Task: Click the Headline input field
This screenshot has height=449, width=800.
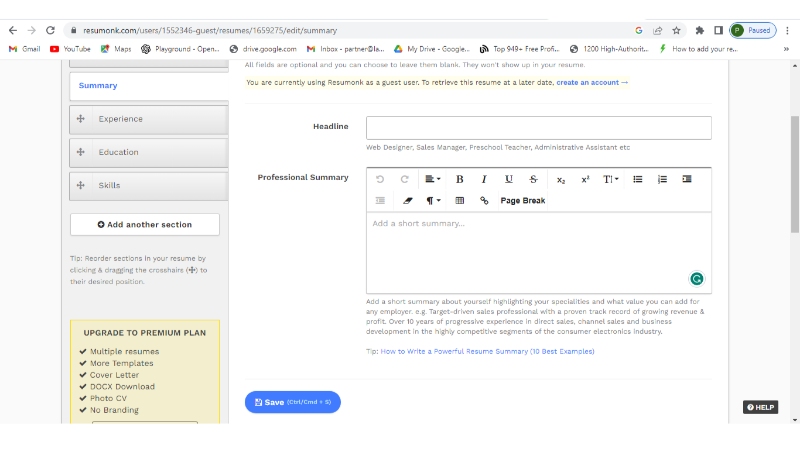Action: (538, 127)
